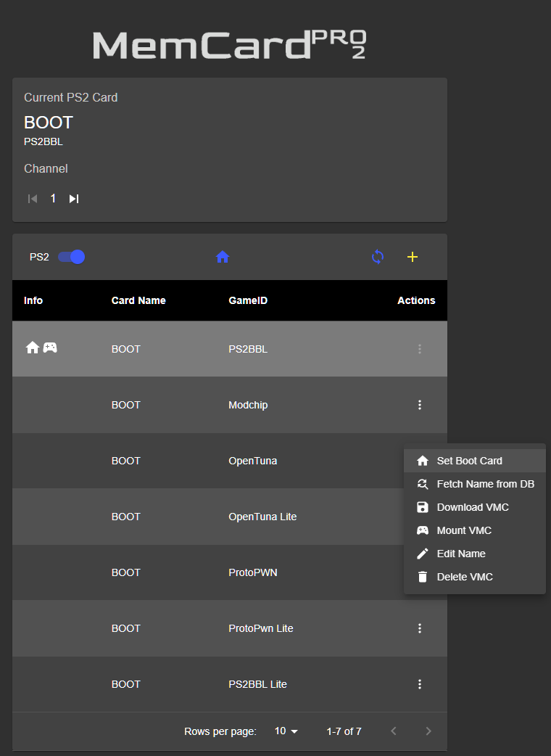The height and width of the screenshot is (756, 551).
Task: Open the rows per page dropdown
Action: (x=286, y=731)
